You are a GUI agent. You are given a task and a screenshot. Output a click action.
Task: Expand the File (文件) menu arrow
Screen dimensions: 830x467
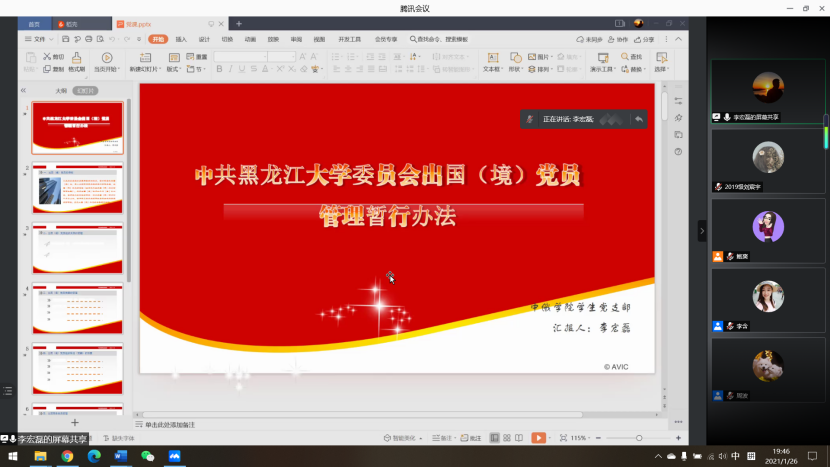51,39
